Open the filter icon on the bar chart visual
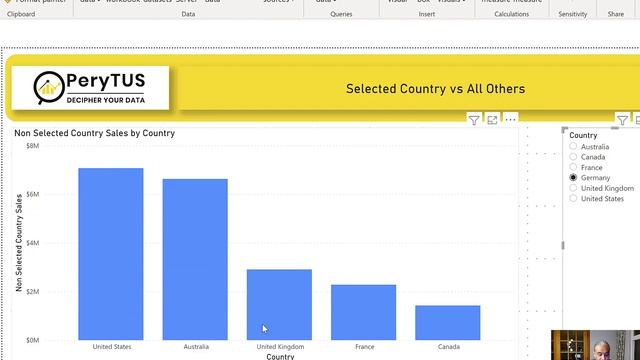Screen dimensions: 640x360 tap(474, 120)
